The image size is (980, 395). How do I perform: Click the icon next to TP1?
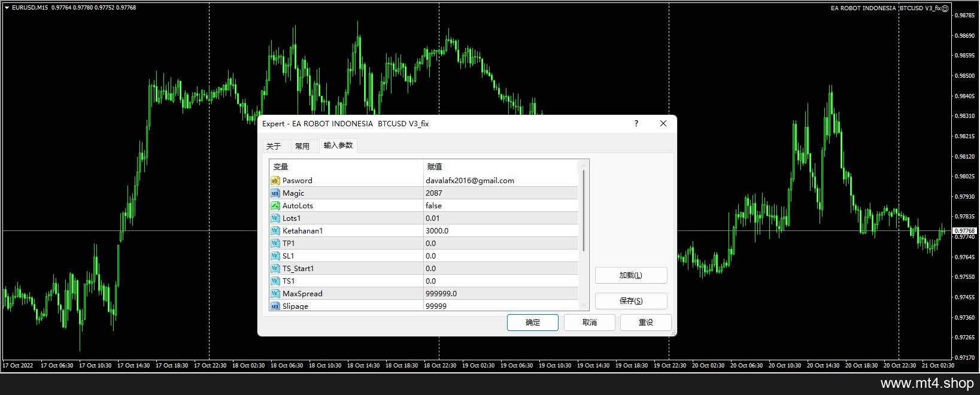coord(275,244)
